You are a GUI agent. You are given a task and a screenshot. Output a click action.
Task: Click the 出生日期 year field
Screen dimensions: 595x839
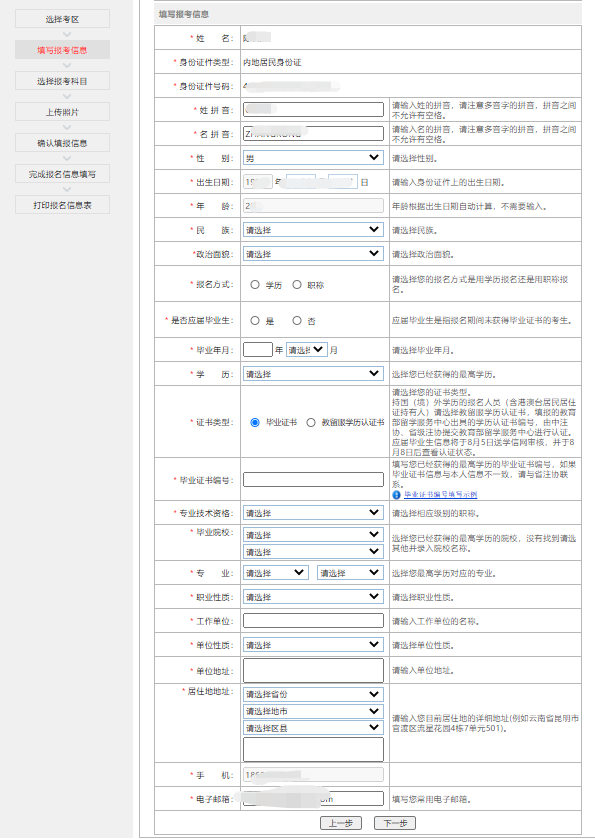point(258,182)
